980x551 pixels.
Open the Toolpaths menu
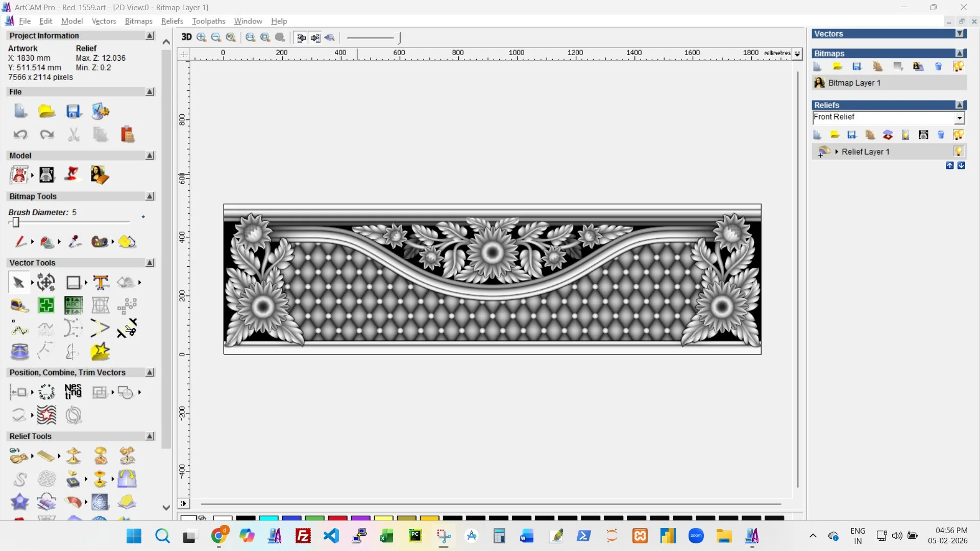(208, 21)
